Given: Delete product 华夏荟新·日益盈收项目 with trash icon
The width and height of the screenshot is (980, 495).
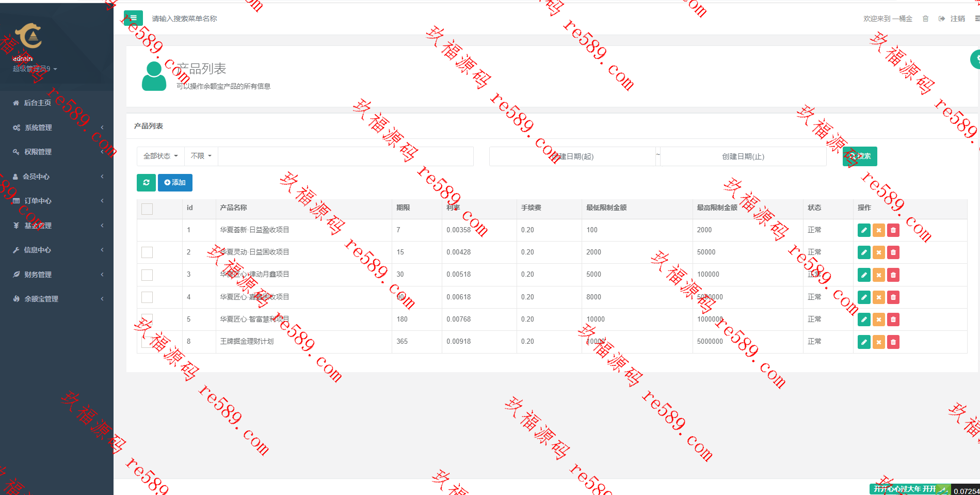Looking at the screenshot, I should pos(893,230).
